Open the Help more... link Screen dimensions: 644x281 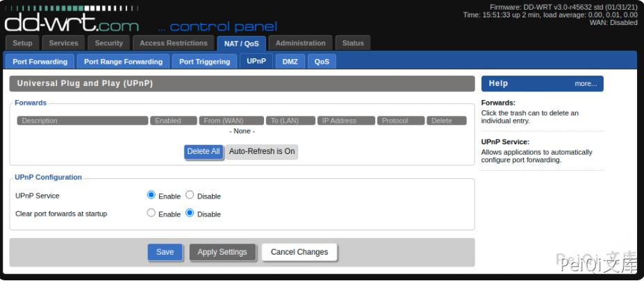pos(585,84)
